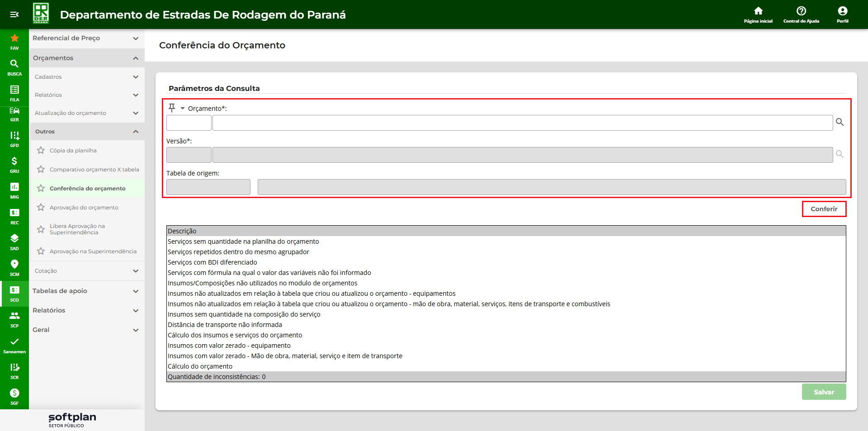Toggle star for Aprovação do orçamento

(x=41, y=207)
